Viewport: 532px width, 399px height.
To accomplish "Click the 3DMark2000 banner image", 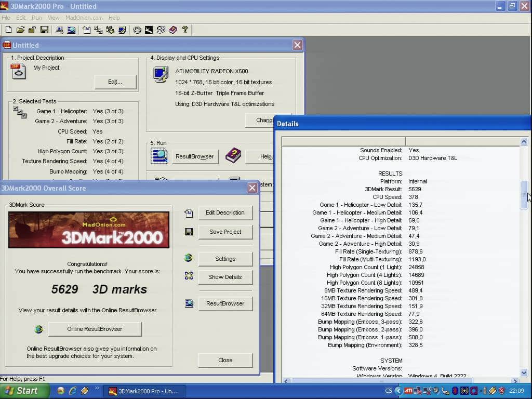I will pos(89,230).
